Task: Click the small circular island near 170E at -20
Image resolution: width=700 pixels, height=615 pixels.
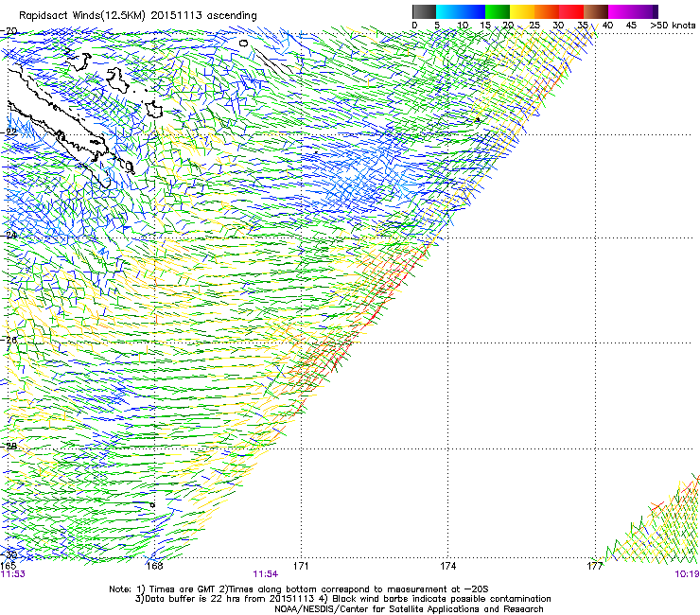Action: pos(243,43)
